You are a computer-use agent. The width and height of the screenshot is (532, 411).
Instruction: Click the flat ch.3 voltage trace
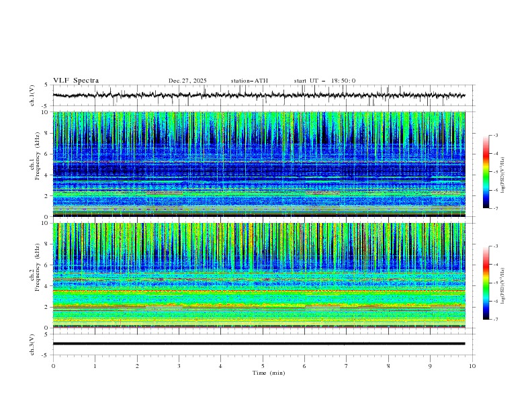tap(262, 343)
